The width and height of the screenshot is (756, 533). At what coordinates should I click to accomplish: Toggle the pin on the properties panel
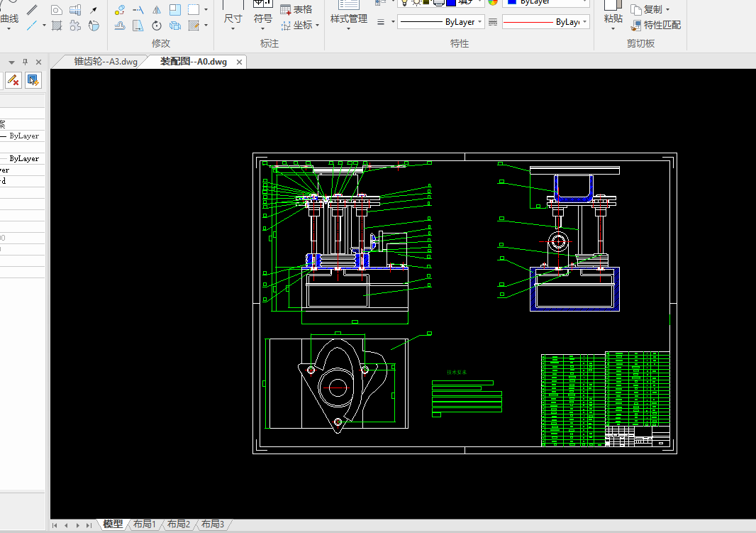tap(25, 62)
